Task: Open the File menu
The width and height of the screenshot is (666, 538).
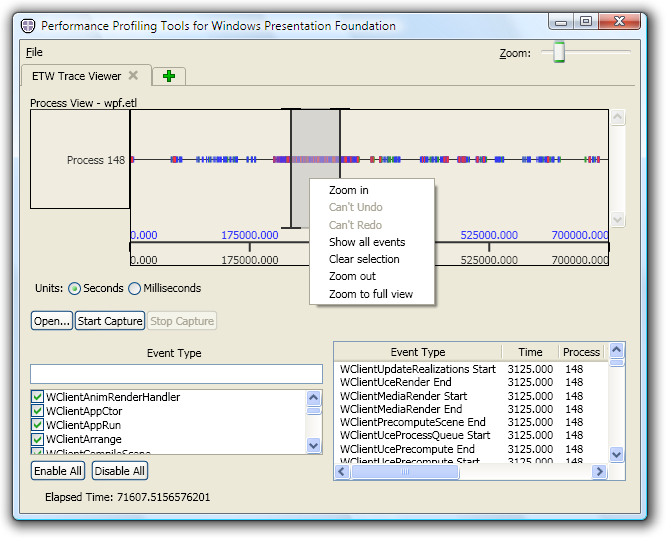Action: tap(34, 52)
